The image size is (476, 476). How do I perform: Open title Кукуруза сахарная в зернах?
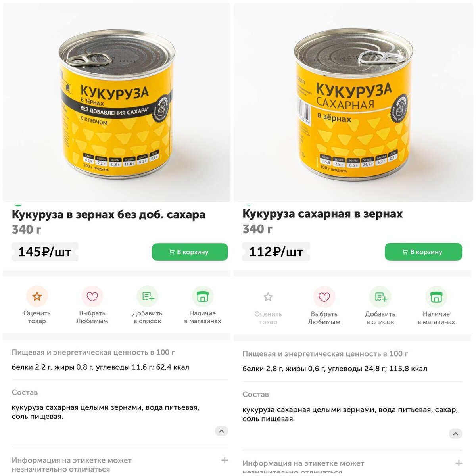pyautogui.click(x=322, y=214)
